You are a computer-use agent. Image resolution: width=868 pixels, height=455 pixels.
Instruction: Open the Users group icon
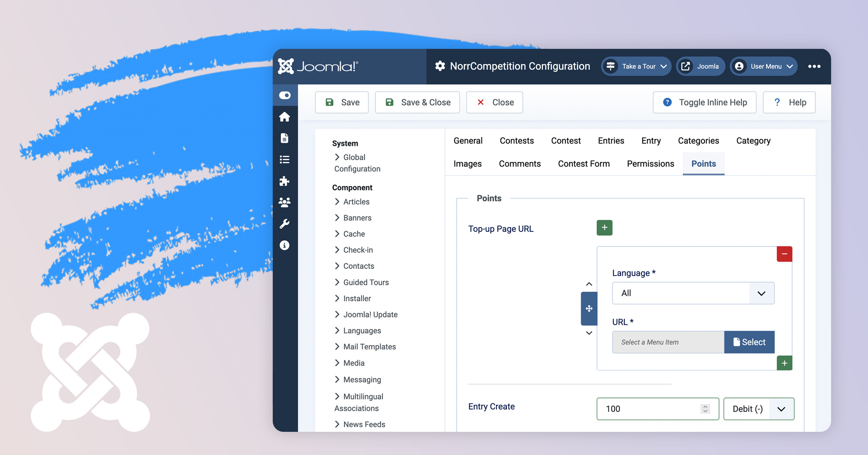[x=285, y=202]
